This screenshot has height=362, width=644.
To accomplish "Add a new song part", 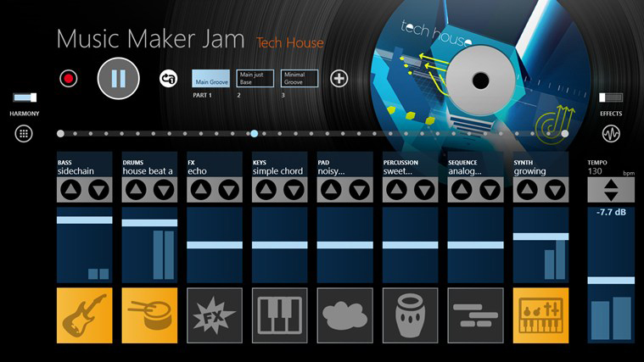I will pos(339,78).
